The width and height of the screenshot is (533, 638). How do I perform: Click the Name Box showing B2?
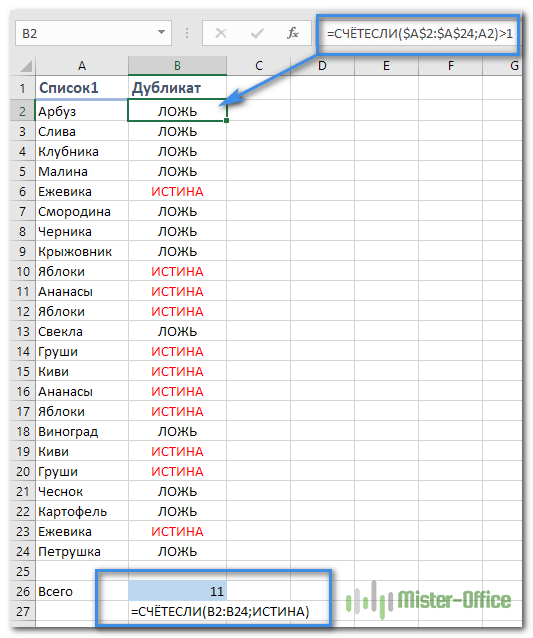click(93, 33)
